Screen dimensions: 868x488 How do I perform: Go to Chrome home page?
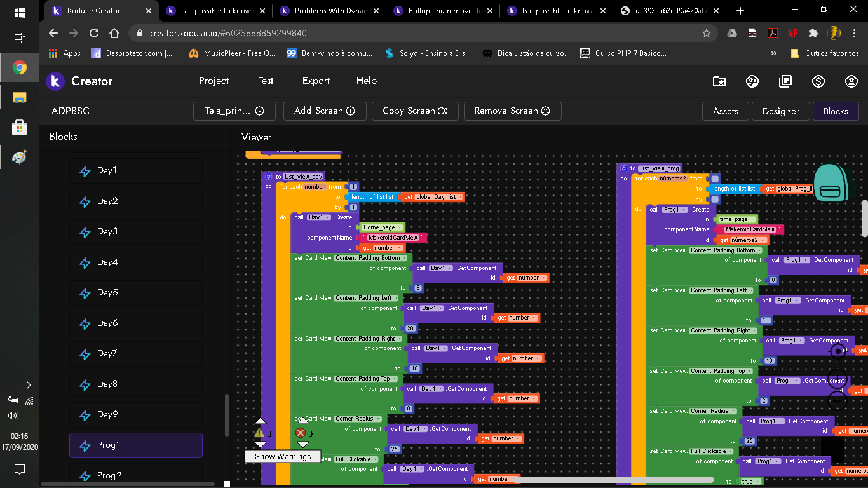[x=114, y=33]
